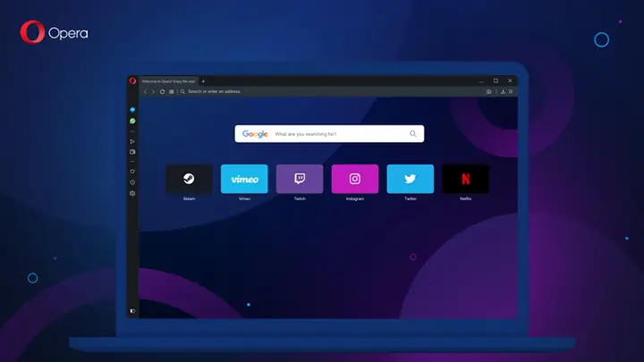Viewport: 644px width, 362px height.
Task: Open the Opera menu icon in the browser window
Action: (x=132, y=80)
